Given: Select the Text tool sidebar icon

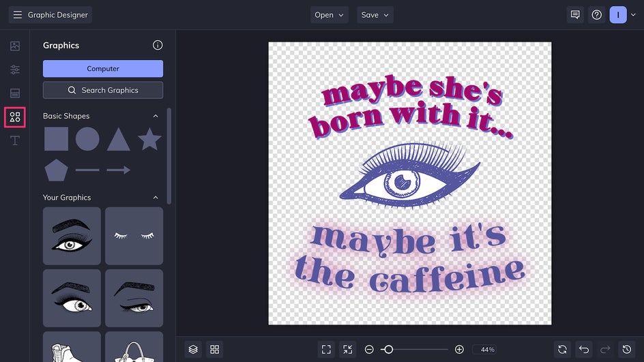Looking at the screenshot, I should pyautogui.click(x=15, y=140).
